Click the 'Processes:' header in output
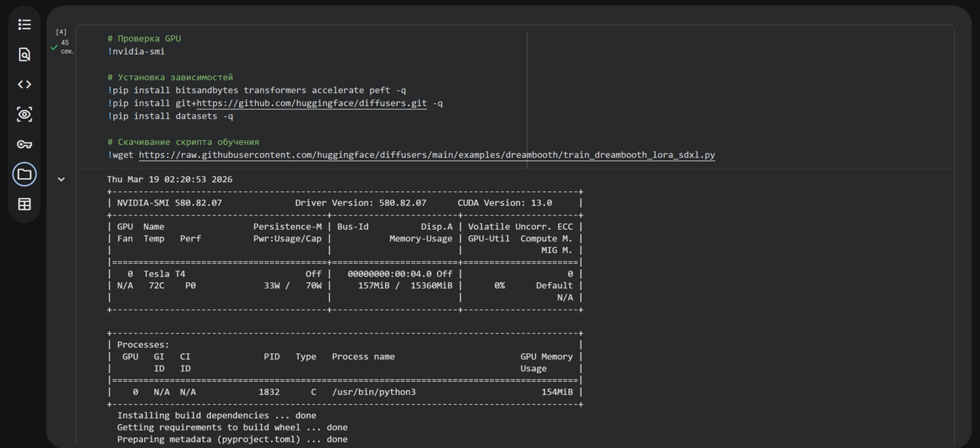 pos(143,345)
